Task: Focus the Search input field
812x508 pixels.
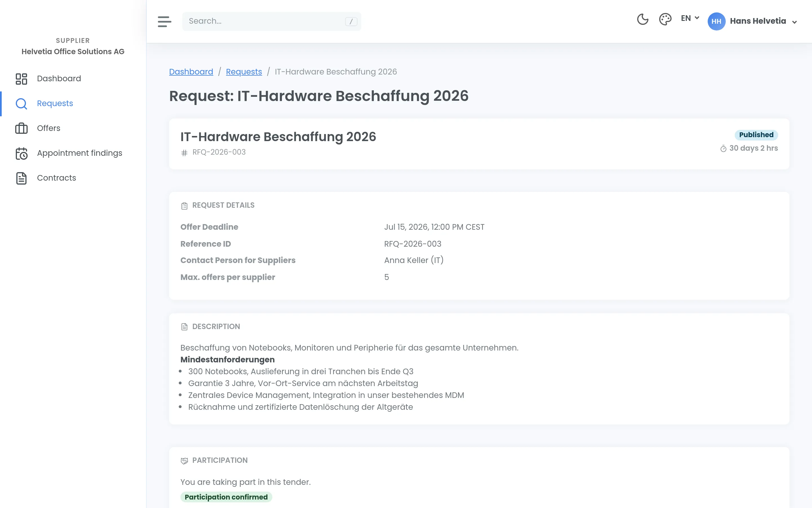Action: point(272,21)
